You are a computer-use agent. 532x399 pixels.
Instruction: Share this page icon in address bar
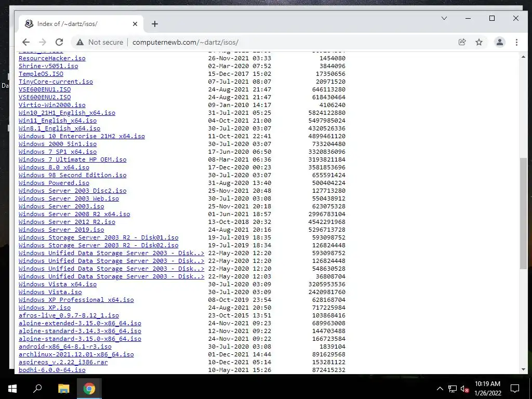tap(462, 42)
